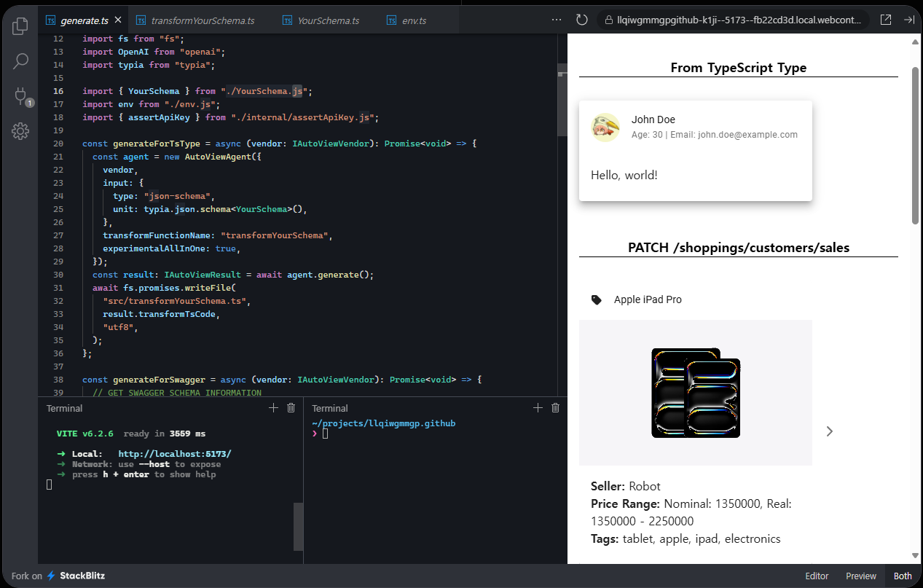Image resolution: width=923 pixels, height=588 pixels.
Task: Close the generate.ts editor tab
Action: [x=118, y=20]
